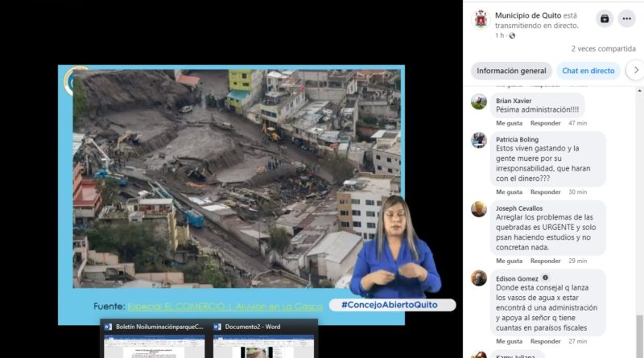Click 'Estos viven gastando y la' comment text
The image size is (644, 358).
(x=537, y=148)
